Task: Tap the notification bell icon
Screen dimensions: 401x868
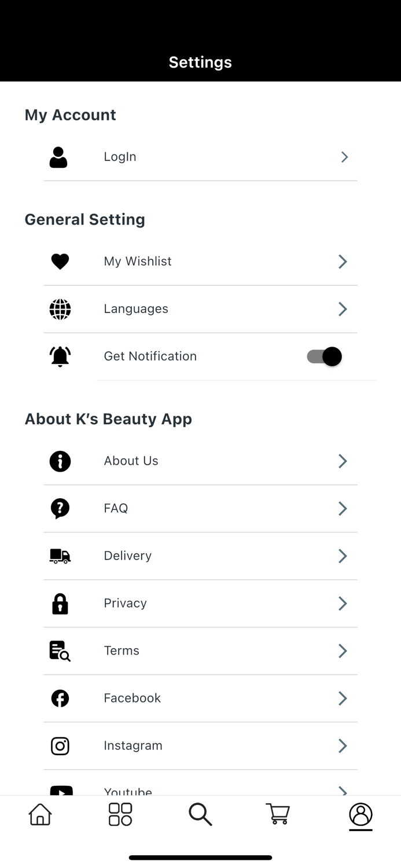Action: point(60,356)
